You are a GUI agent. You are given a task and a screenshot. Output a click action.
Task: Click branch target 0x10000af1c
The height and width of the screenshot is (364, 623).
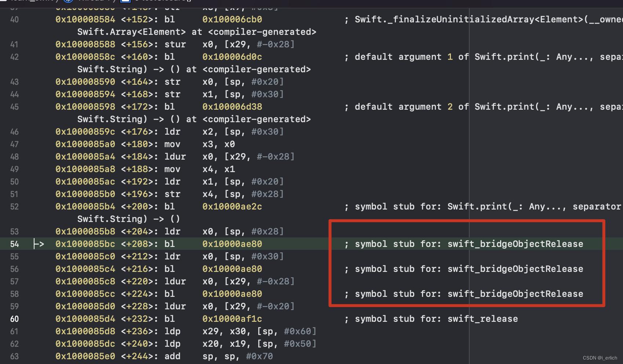232,319
